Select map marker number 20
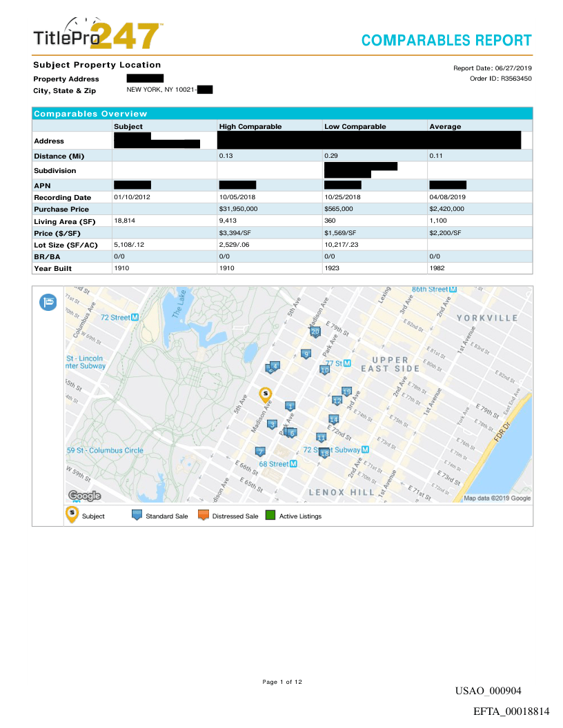 [x=315, y=332]
